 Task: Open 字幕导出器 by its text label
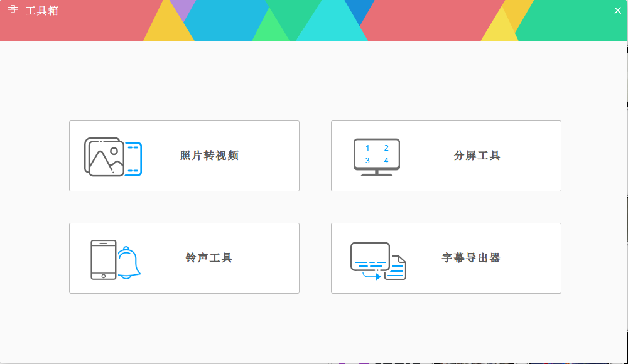[x=471, y=258]
